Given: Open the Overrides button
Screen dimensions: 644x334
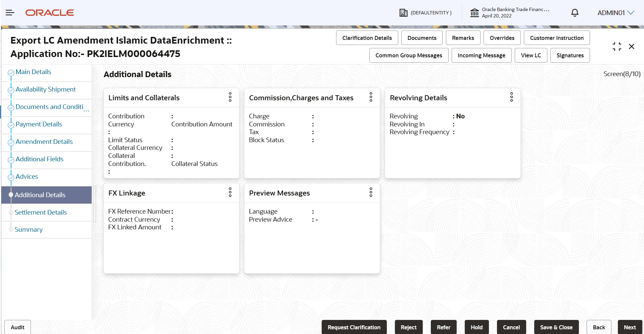Looking at the screenshot, I should [502, 38].
